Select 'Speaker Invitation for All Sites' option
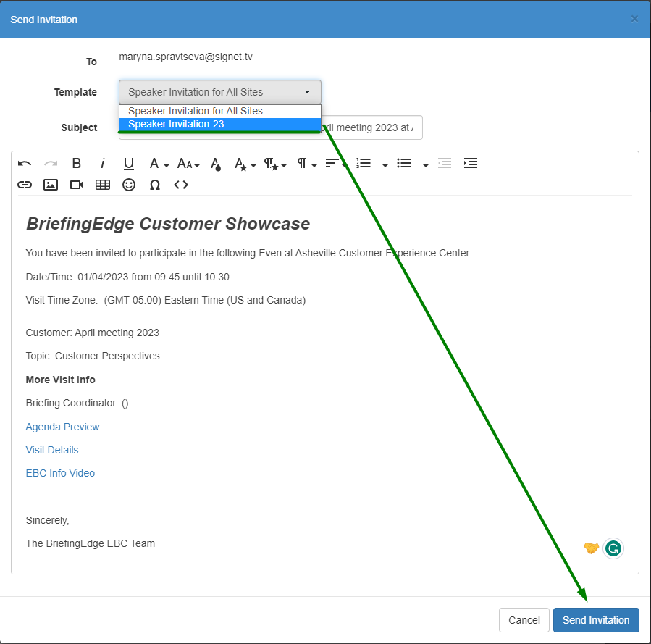 pos(220,111)
